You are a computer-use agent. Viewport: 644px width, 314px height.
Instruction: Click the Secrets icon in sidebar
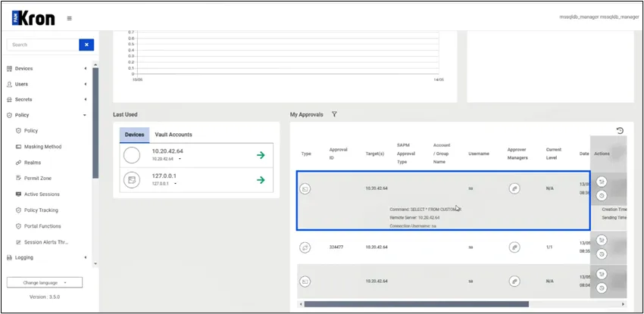[x=9, y=100]
